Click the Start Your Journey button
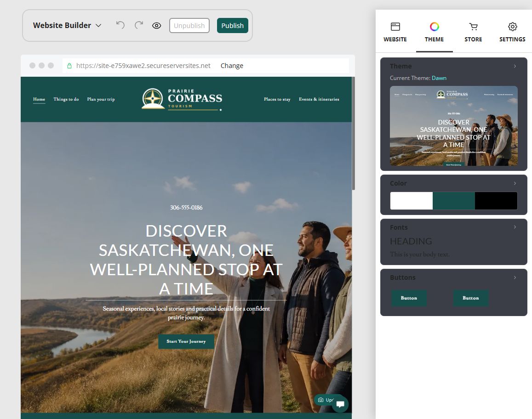The width and height of the screenshot is (532, 419). pyautogui.click(x=186, y=341)
